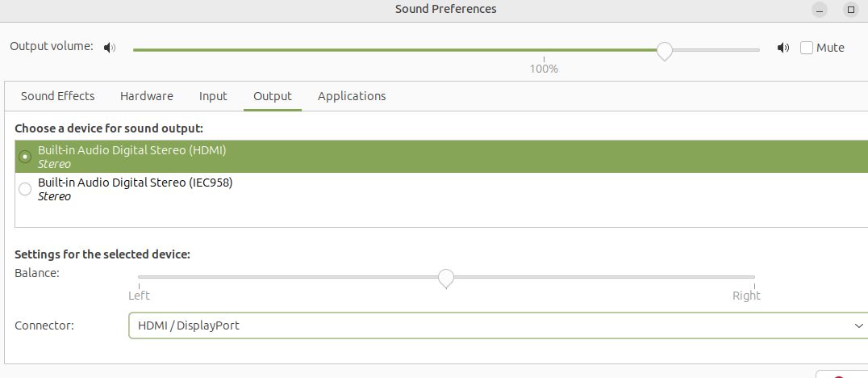Open the Hardware tab
Image resolution: width=868 pixels, height=378 pixels.
click(147, 96)
